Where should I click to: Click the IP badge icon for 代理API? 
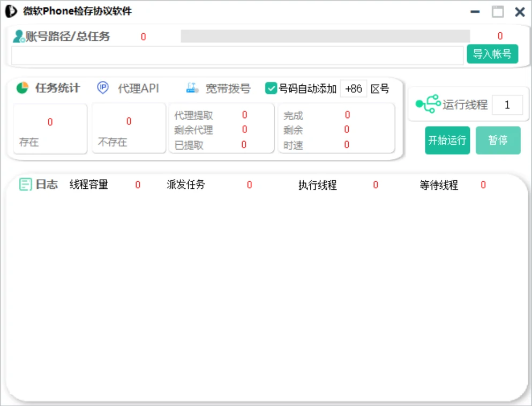click(103, 87)
